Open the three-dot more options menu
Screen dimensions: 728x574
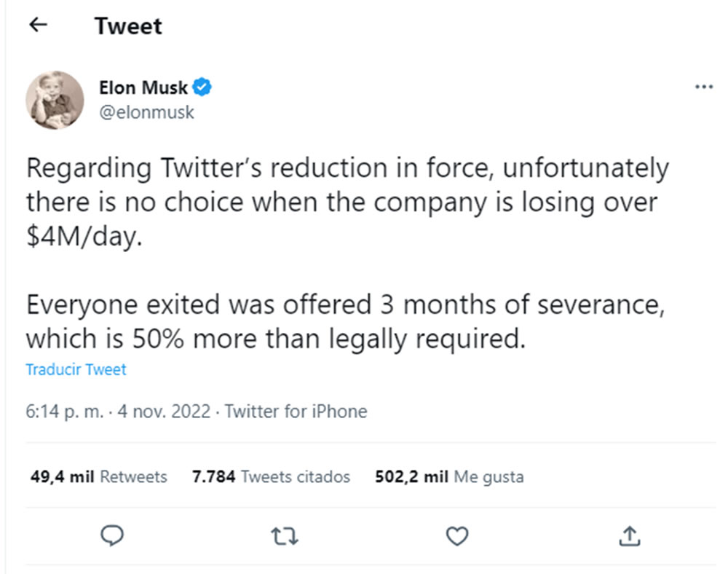(704, 87)
